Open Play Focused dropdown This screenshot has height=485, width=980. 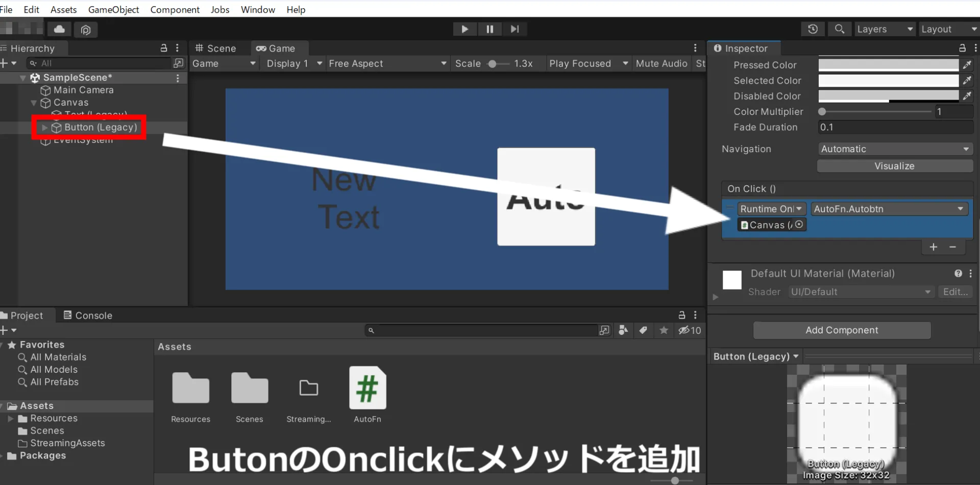pos(589,63)
